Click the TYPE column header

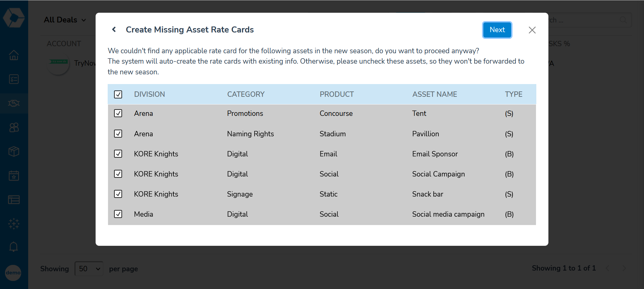(514, 94)
